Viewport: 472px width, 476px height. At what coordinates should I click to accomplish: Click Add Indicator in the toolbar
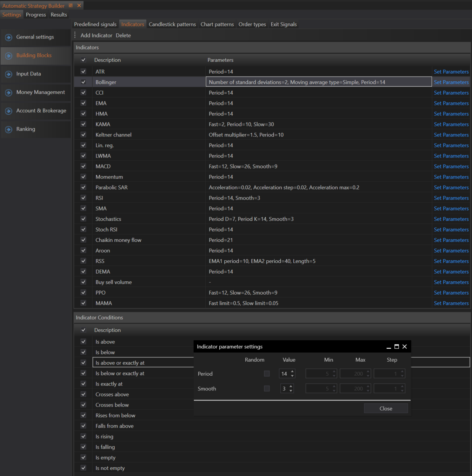click(96, 35)
